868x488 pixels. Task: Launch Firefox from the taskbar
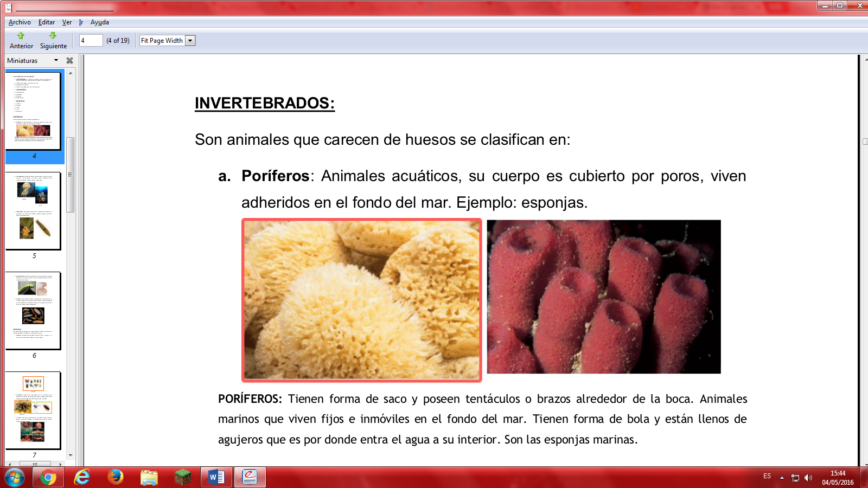[115, 478]
